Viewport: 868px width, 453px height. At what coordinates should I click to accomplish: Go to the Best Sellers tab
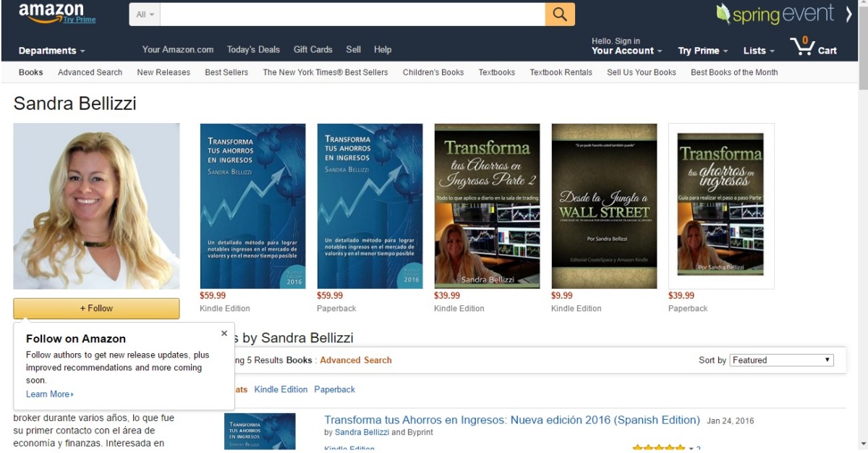(226, 72)
